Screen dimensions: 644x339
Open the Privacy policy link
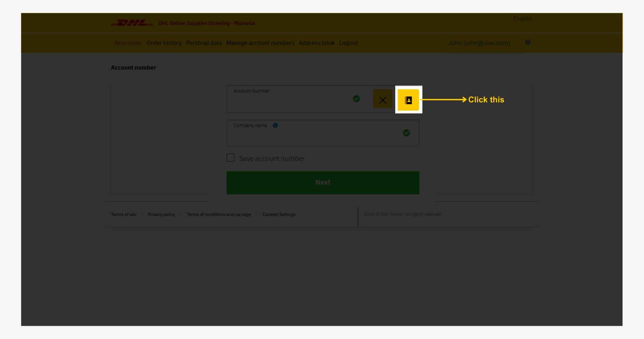(161, 215)
